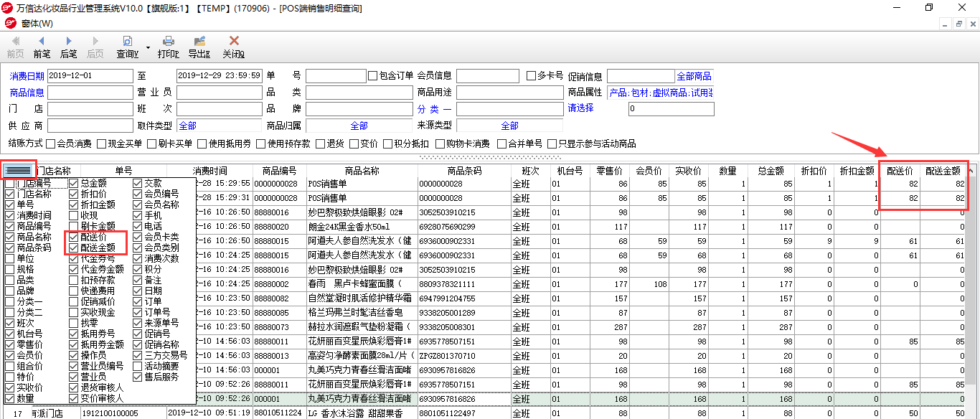The height and width of the screenshot is (419, 980).
Task: Click into the 单号 input field
Action: pyautogui.click(x=336, y=76)
